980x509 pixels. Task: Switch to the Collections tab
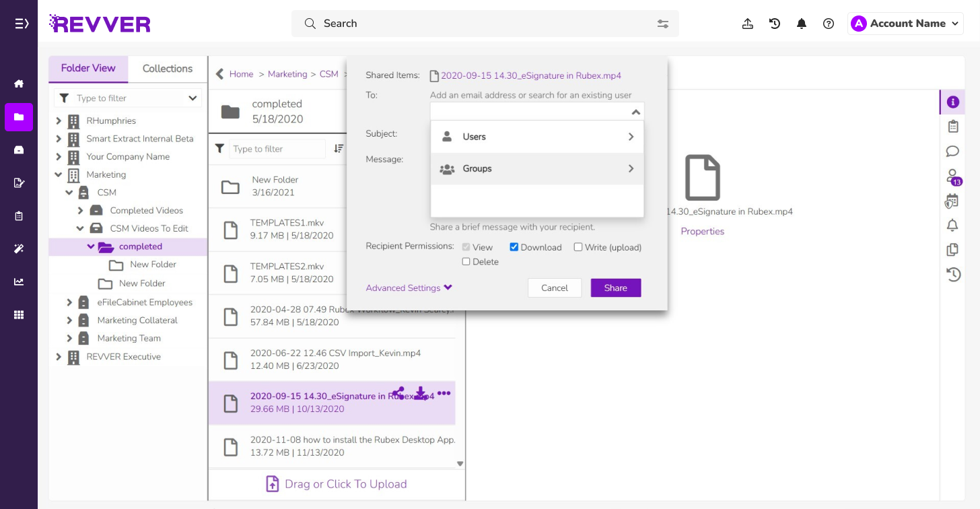pos(167,69)
